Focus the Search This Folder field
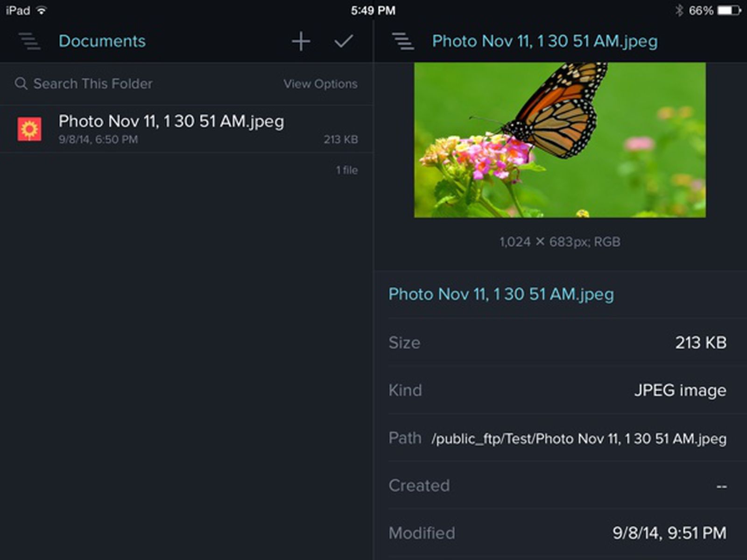Screen dimensions: 747x560 [93, 84]
